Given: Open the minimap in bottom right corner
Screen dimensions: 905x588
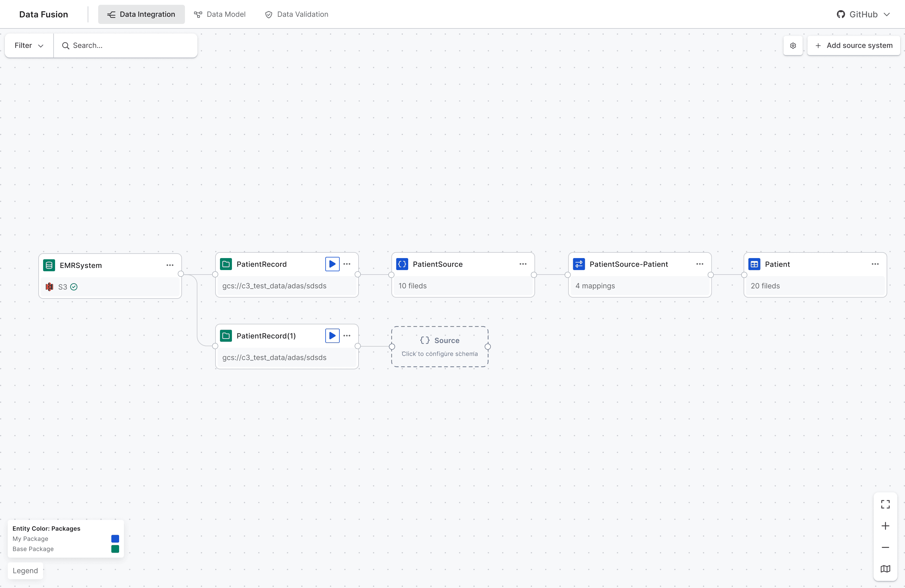Looking at the screenshot, I should click(x=885, y=569).
